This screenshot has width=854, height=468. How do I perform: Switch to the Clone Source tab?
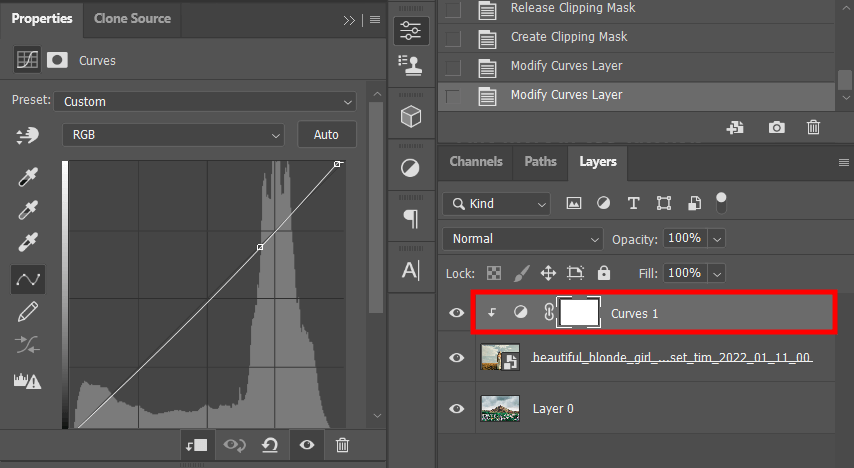pos(132,19)
